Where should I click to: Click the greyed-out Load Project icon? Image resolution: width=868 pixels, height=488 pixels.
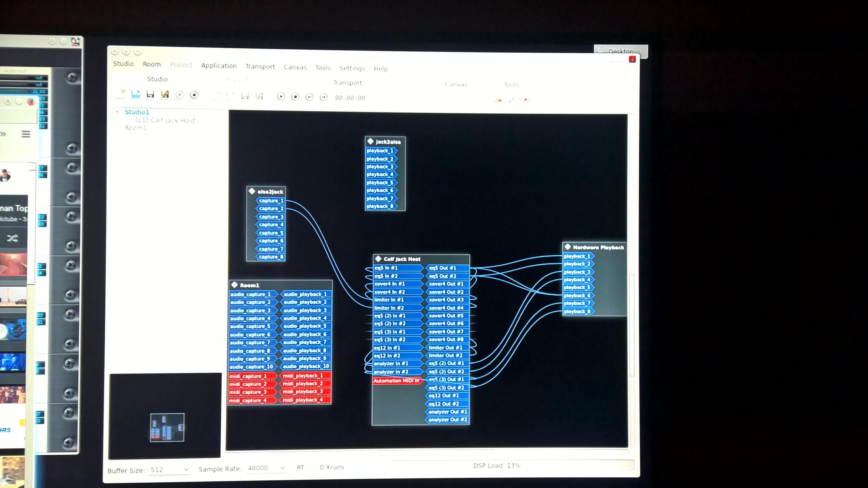[x=230, y=96]
